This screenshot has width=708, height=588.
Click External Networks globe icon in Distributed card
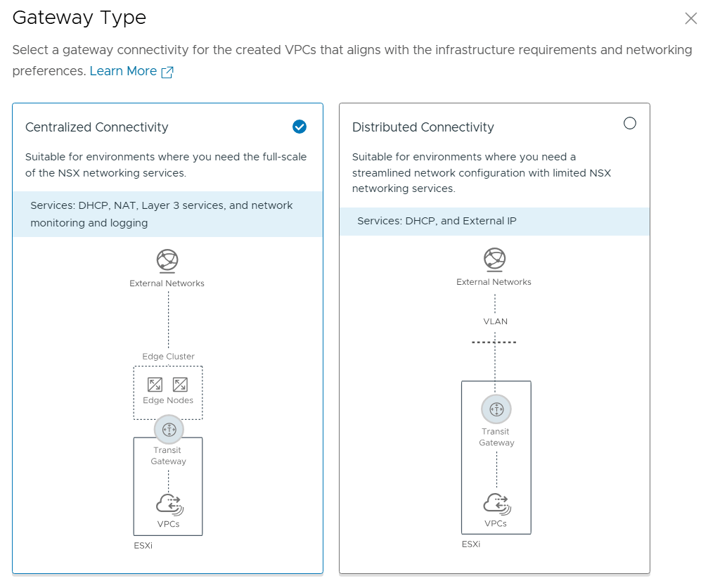(x=495, y=260)
